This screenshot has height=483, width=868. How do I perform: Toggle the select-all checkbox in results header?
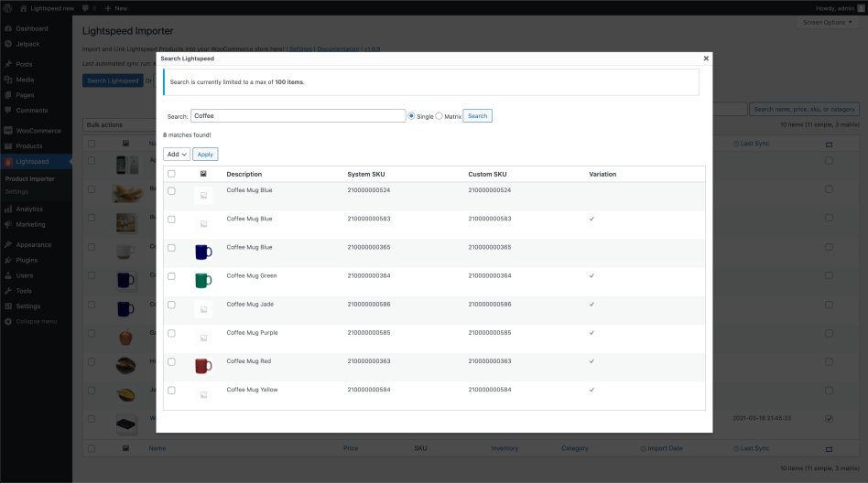(x=171, y=174)
